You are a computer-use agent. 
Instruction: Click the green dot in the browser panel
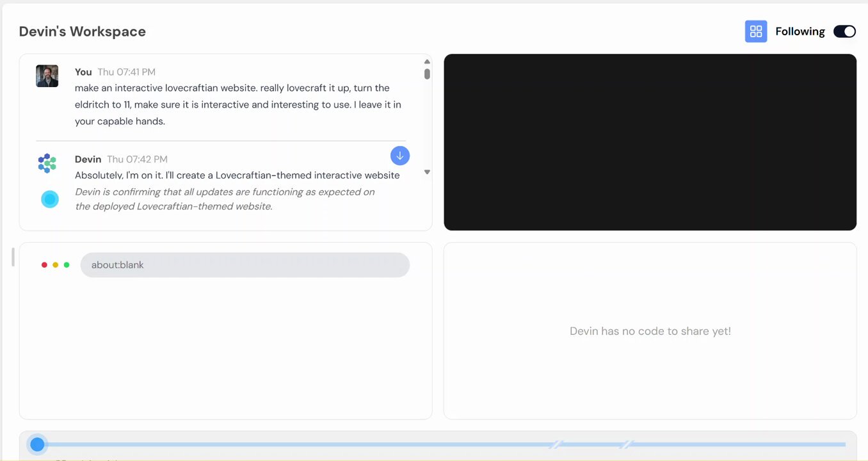point(67,265)
